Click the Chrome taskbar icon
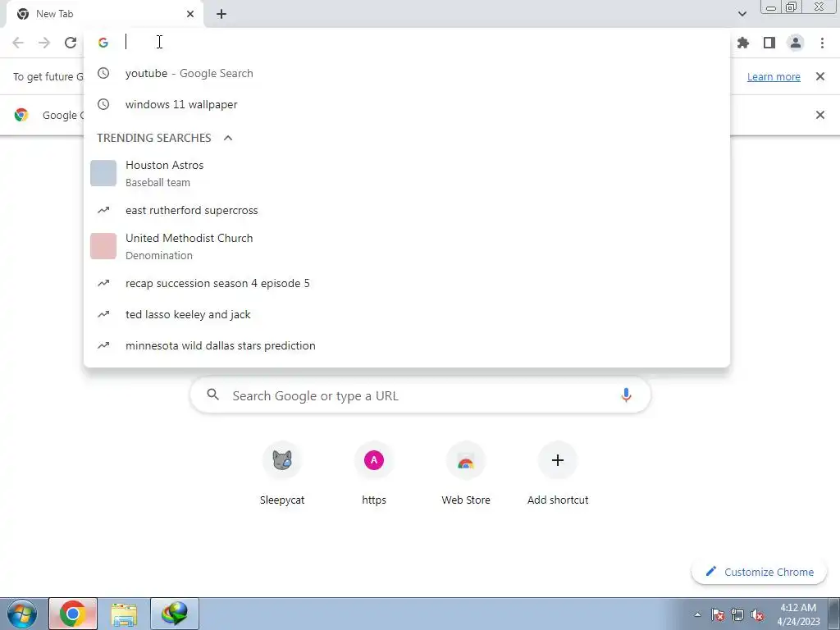This screenshot has width=840, height=630. point(73,614)
